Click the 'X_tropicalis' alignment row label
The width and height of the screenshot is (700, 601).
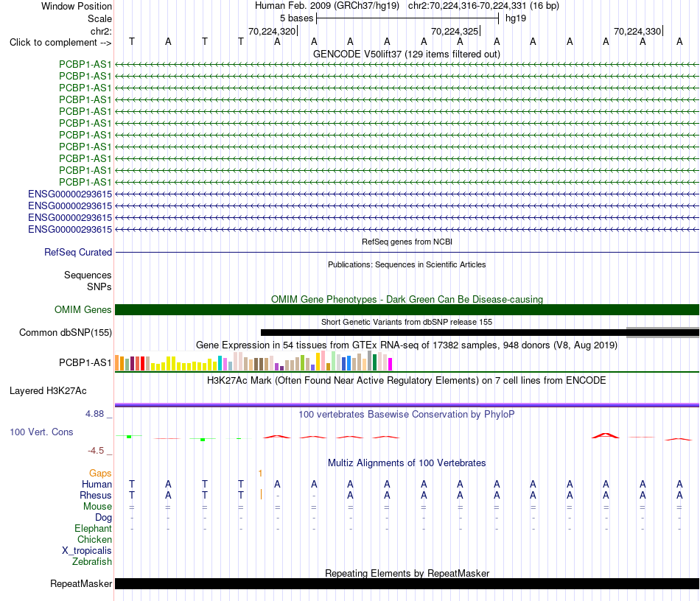[x=87, y=551]
